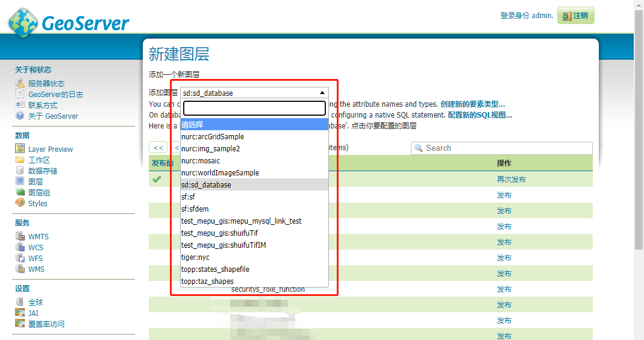Click the WFS service icon
This screenshot has height=340, width=644.
pyautogui.click(x=20, y=258)
